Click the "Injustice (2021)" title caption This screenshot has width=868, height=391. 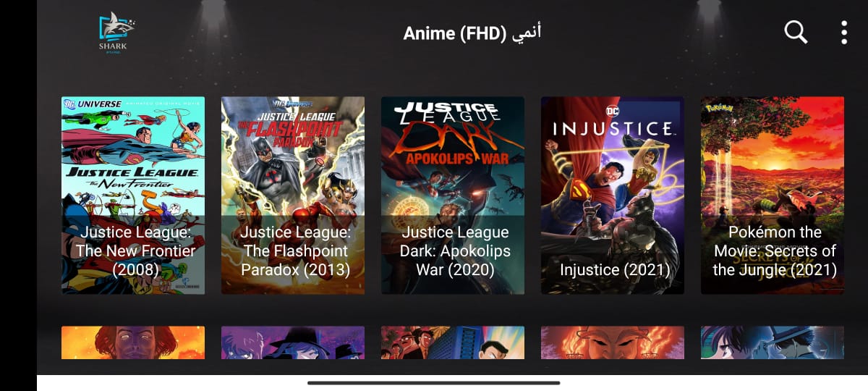(x=614, y=270)
